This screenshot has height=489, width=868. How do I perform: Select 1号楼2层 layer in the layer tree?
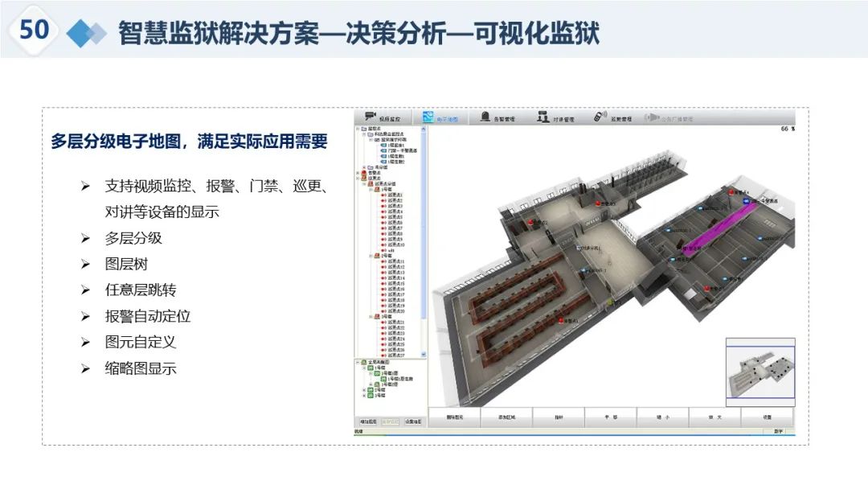389,384
